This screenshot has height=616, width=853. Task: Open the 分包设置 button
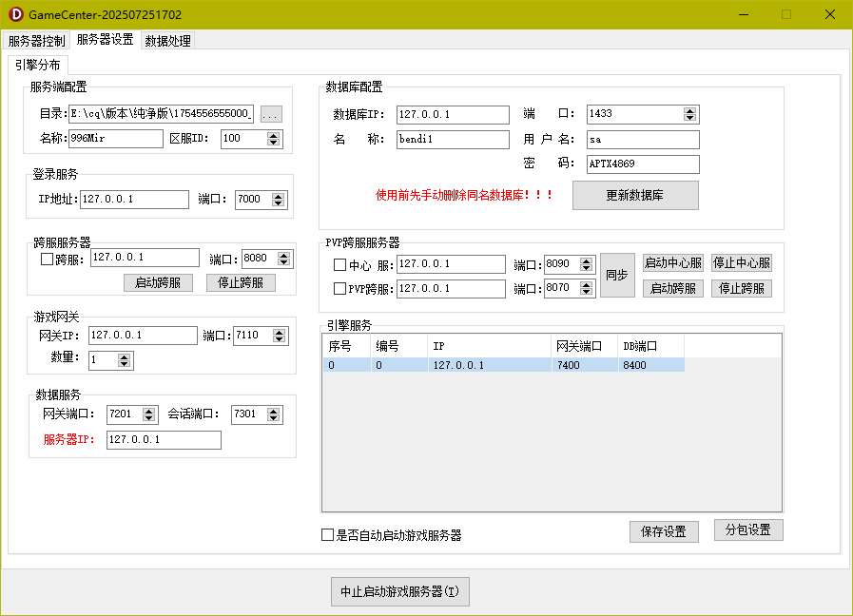(748, 530)
